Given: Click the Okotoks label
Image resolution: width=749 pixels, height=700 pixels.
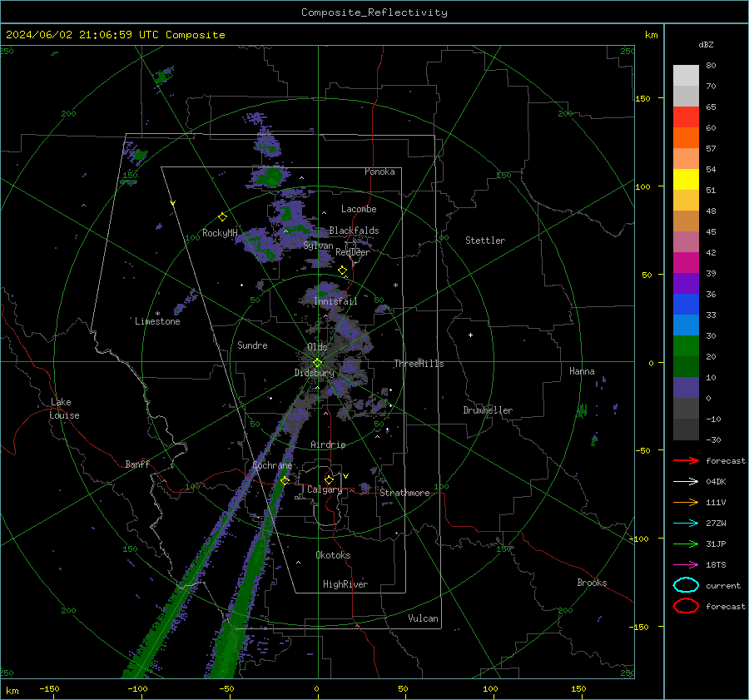Looking at the screenshot, I should point(333,554).
